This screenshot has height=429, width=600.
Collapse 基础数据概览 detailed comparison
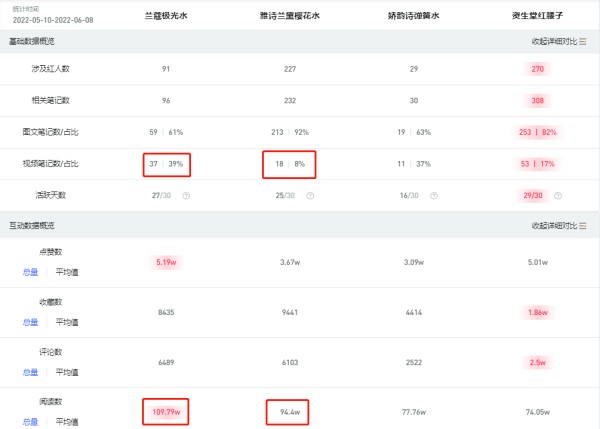point(559,41)
